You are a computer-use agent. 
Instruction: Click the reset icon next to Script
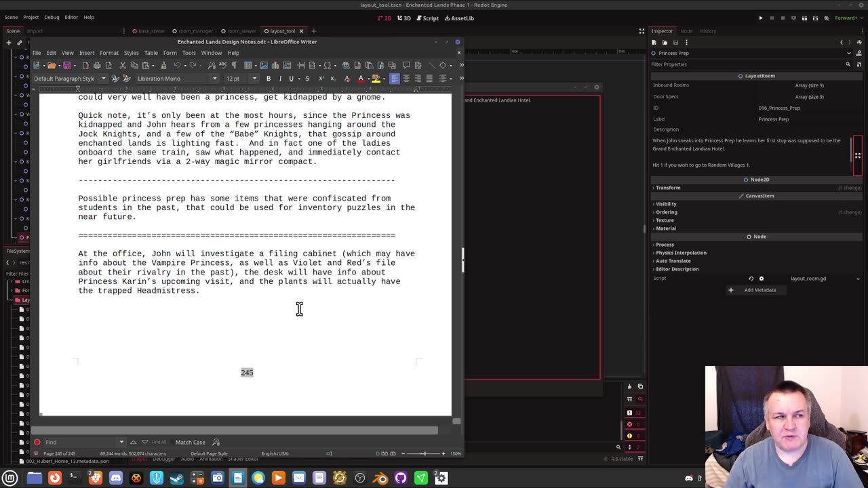pos(751,279)
